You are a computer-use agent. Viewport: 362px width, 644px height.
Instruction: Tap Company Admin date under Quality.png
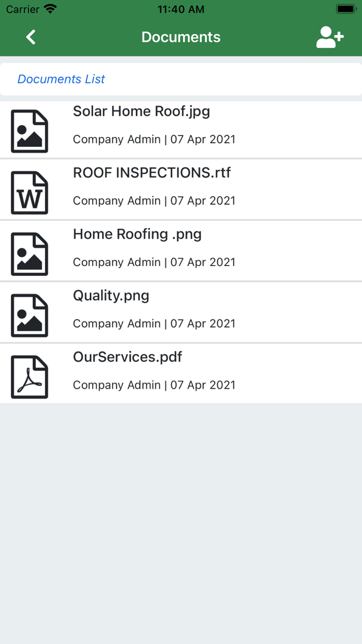154,324
